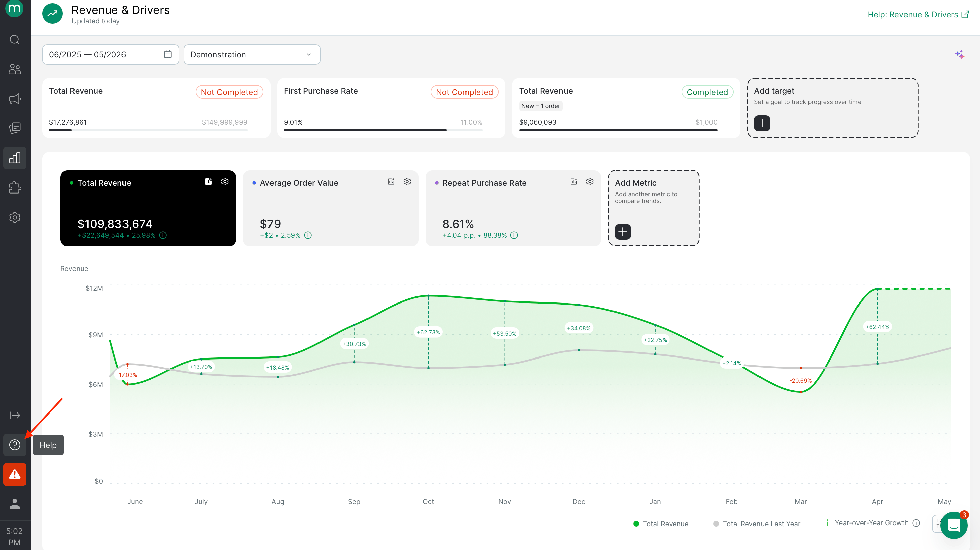Click the Revenue & Drivers green trend icon

(x=52, y=14)
